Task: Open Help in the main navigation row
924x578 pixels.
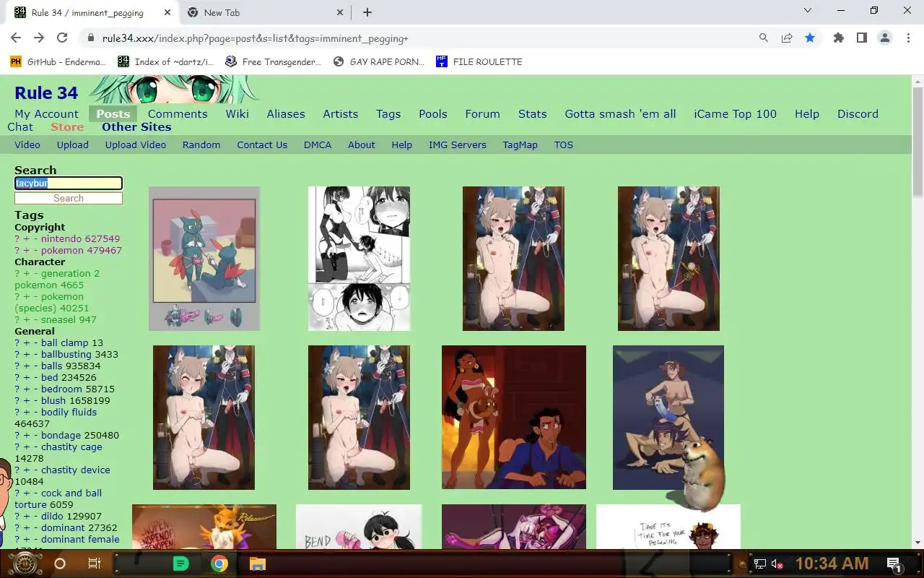Action: pos(807,113)
